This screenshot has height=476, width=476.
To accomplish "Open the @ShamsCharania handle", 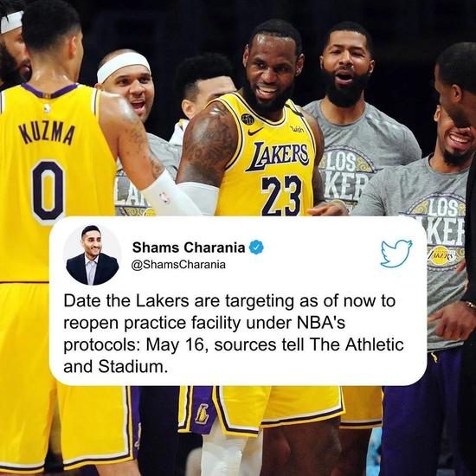I will pyautogui.click(x=178, y=265).
